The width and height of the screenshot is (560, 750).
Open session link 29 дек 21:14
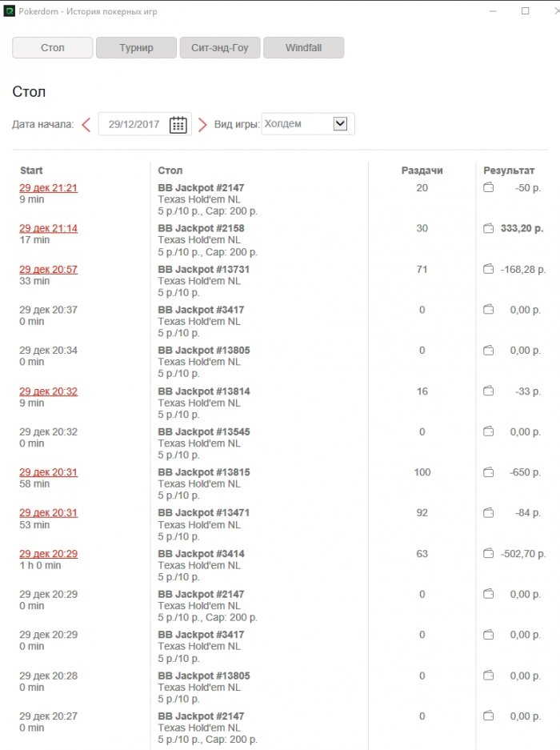(48, 229)
